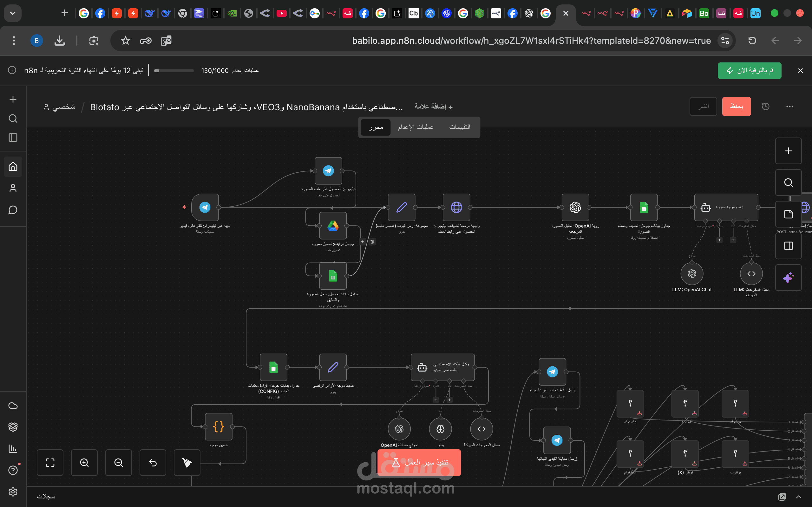812x507 pixels.
Task: Expand the logs panel chevron
Action: [799, 497]
